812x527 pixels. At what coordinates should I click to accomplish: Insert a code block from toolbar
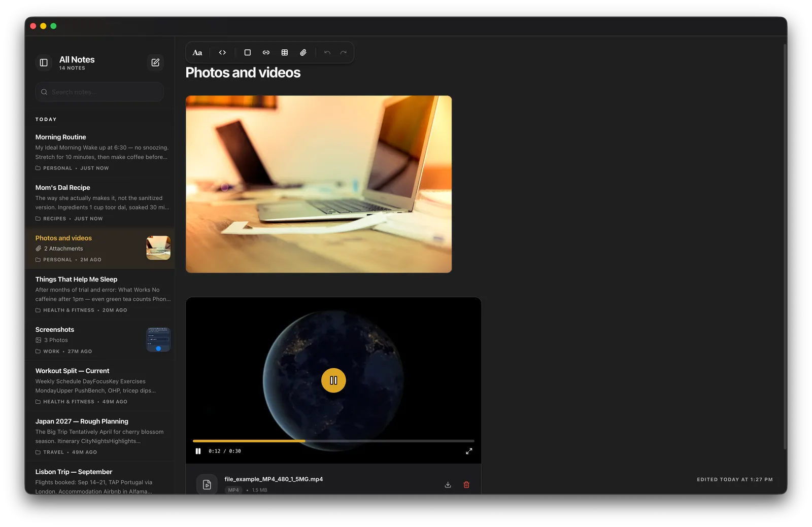(222, 53)
